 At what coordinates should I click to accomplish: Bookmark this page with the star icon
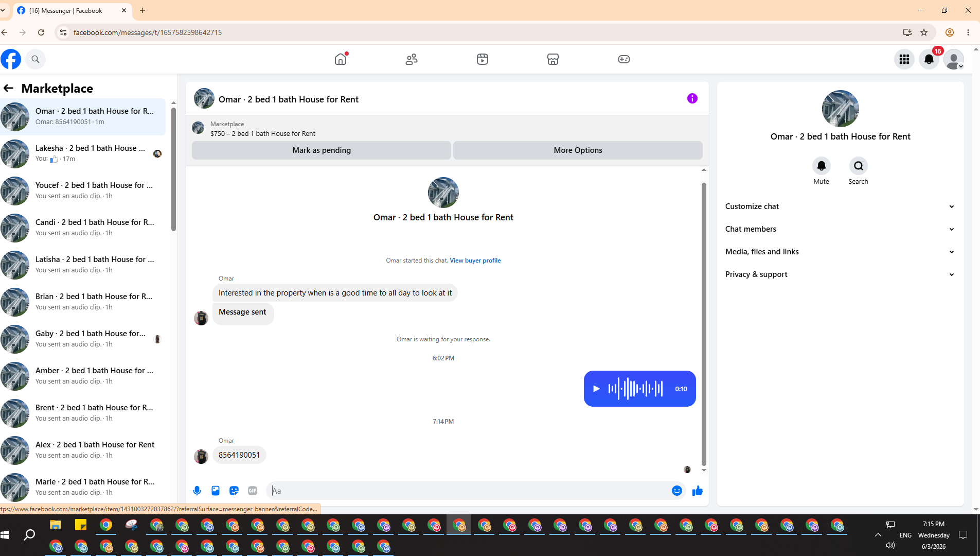(x=924, y=32)
